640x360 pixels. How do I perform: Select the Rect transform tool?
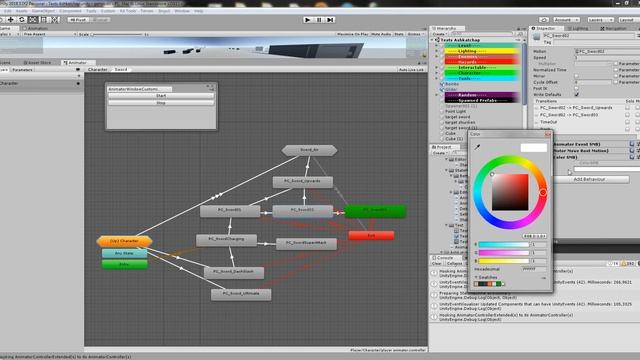(44, 20)
